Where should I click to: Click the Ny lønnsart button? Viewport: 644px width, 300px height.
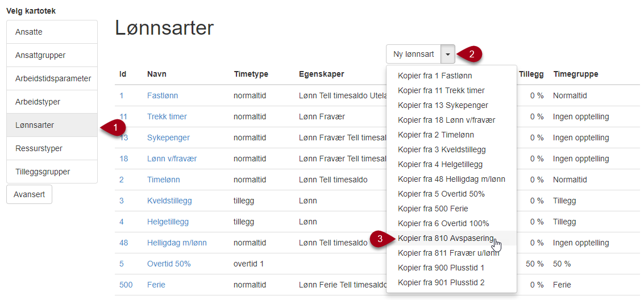click(414, 54)
